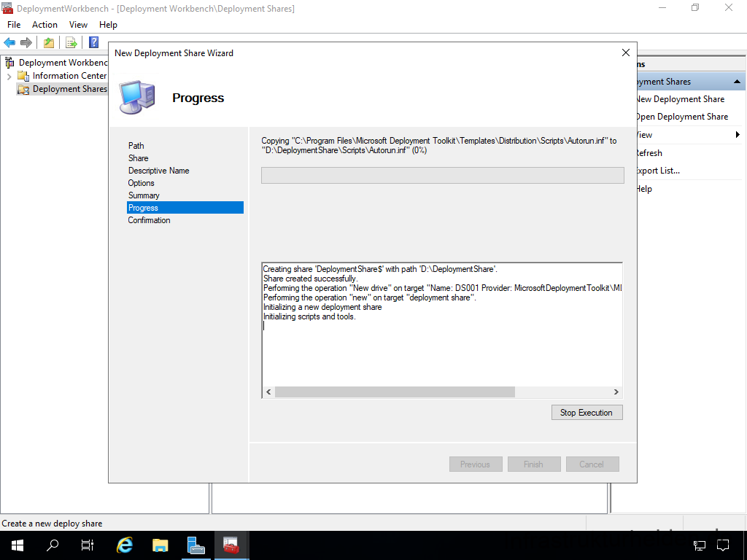Select Deployment Workbench root tree item label
This screenshot has width=747, height=560.
(x=63, y=63)
